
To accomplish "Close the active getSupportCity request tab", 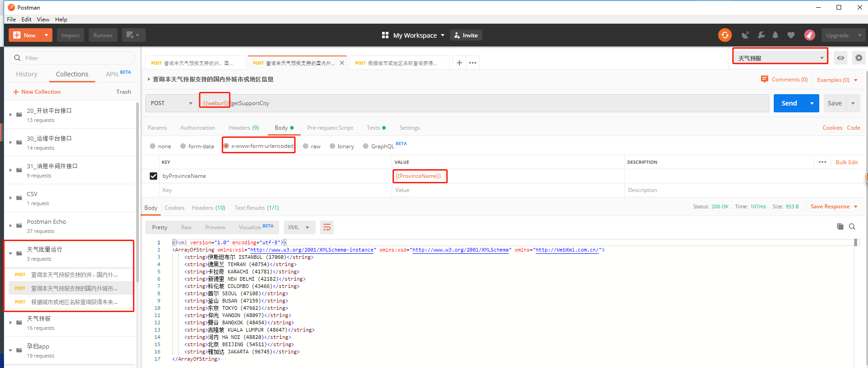I will click(342, 63).
